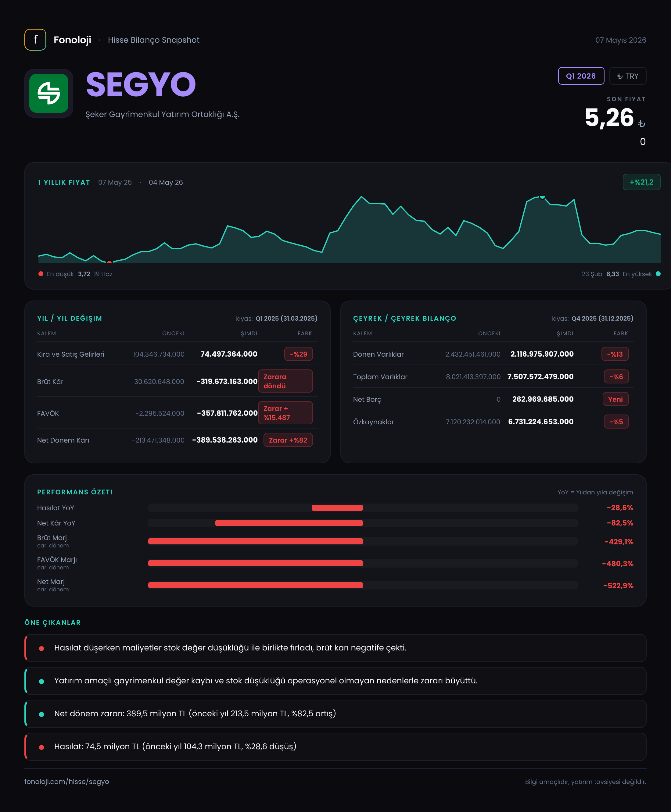
Task: Click the -%13 badge for Dönen Varlıklar
Action: click(615, 354)
